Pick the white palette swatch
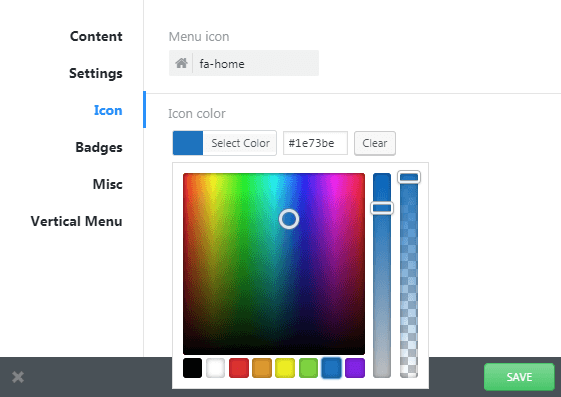The width and height of the screenshot is (561, 397). pos(215,368)
